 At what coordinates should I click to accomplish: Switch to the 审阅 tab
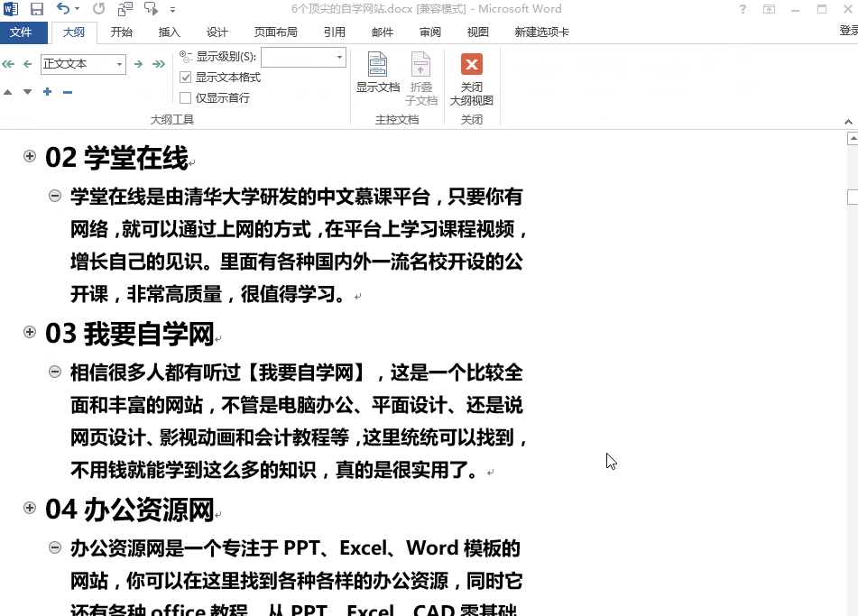click(x=430, y=32)
